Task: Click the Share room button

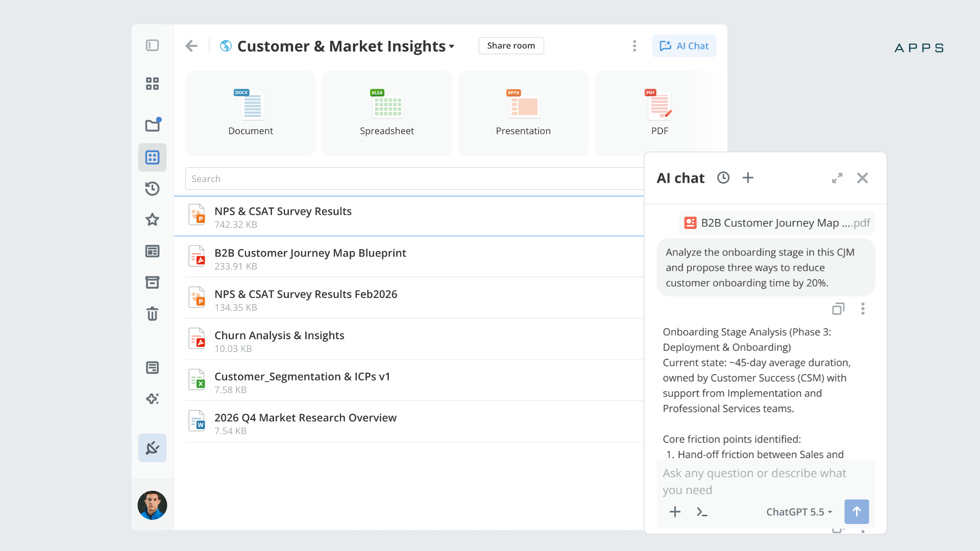Action: tap(511, 45)
